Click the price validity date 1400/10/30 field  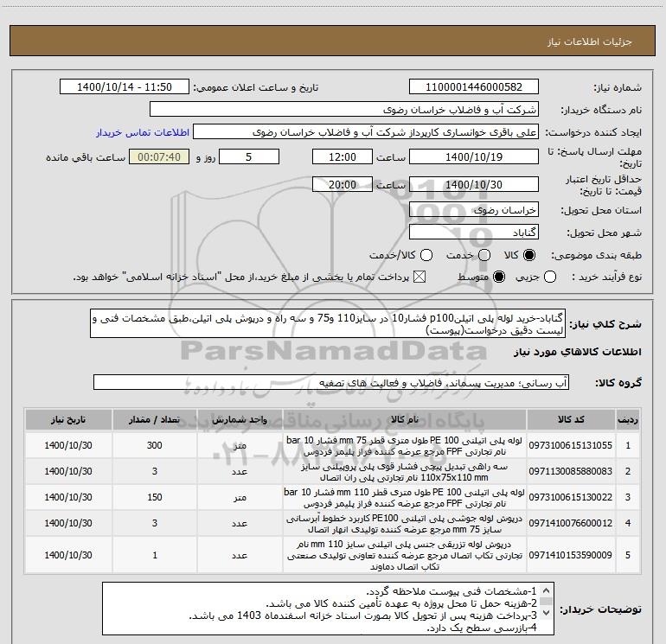coord(474,185)
